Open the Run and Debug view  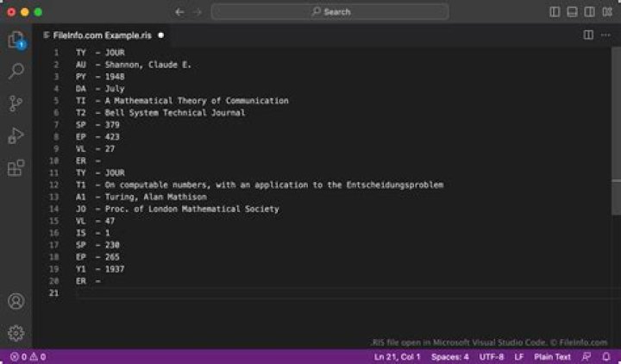tap(16, 136)
